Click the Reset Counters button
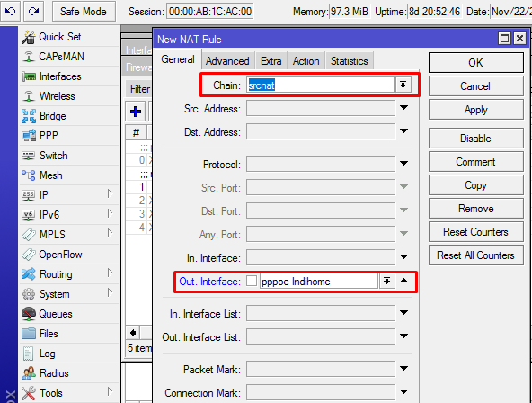This screenshot has width=532, height=403. 476,232
